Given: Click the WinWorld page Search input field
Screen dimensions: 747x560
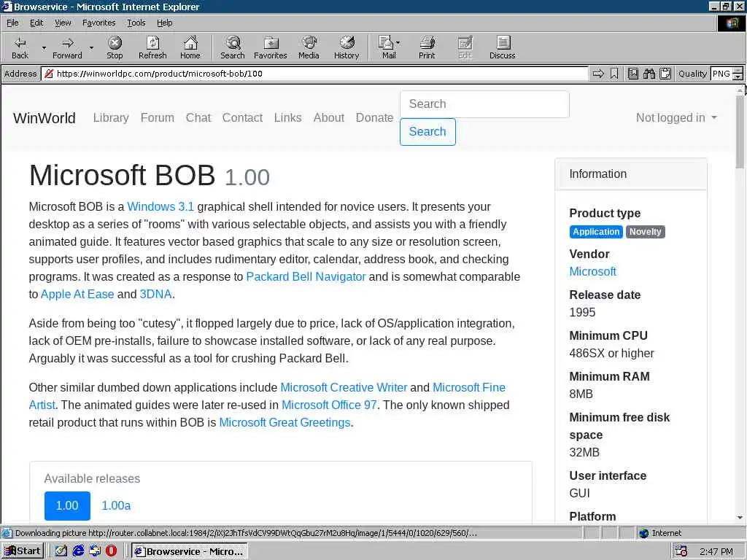Looking at the screenshot, I should [x=484, y=104].
